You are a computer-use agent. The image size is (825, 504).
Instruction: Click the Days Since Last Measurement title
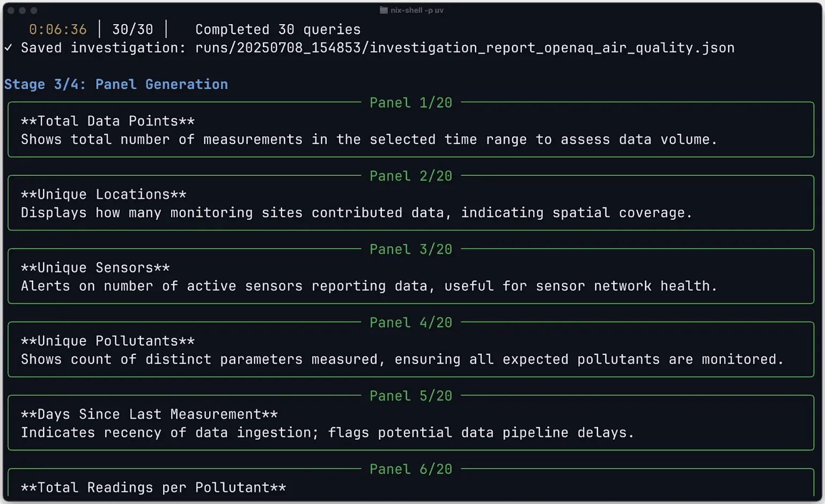click(x=149, y=414)
